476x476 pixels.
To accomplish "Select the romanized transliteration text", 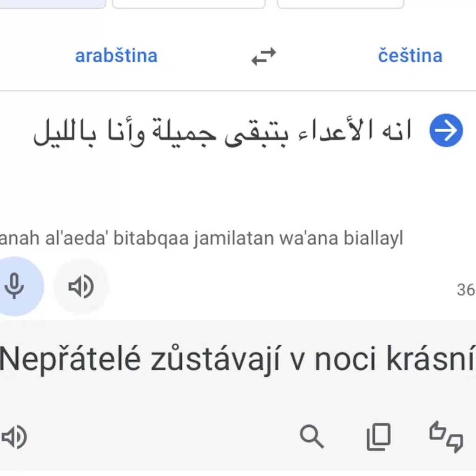I will pyautogui.click(x=201, y=238).
